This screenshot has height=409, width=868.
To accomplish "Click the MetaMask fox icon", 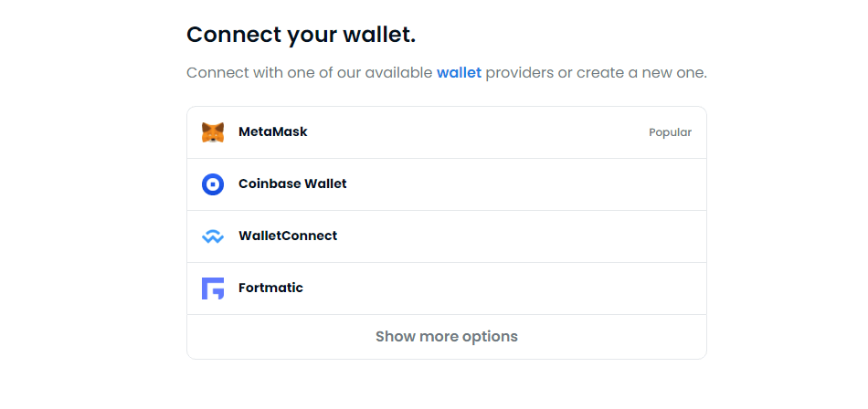I will pyautogui.click(x=212, y=132).
